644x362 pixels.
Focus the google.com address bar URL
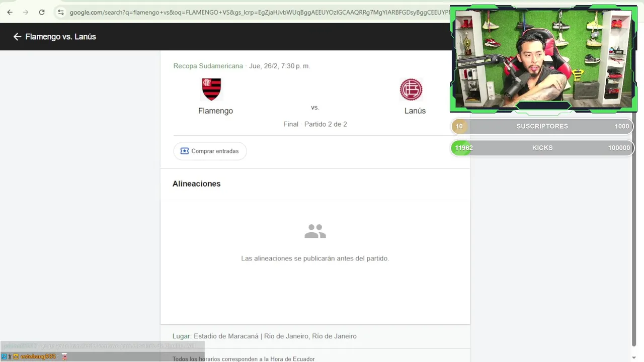(259, 12)
